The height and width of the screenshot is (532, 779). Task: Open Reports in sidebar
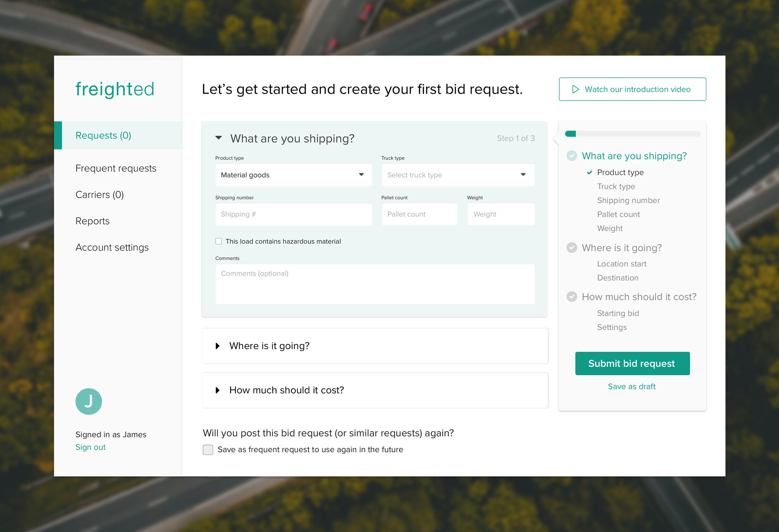coord(93,221)
